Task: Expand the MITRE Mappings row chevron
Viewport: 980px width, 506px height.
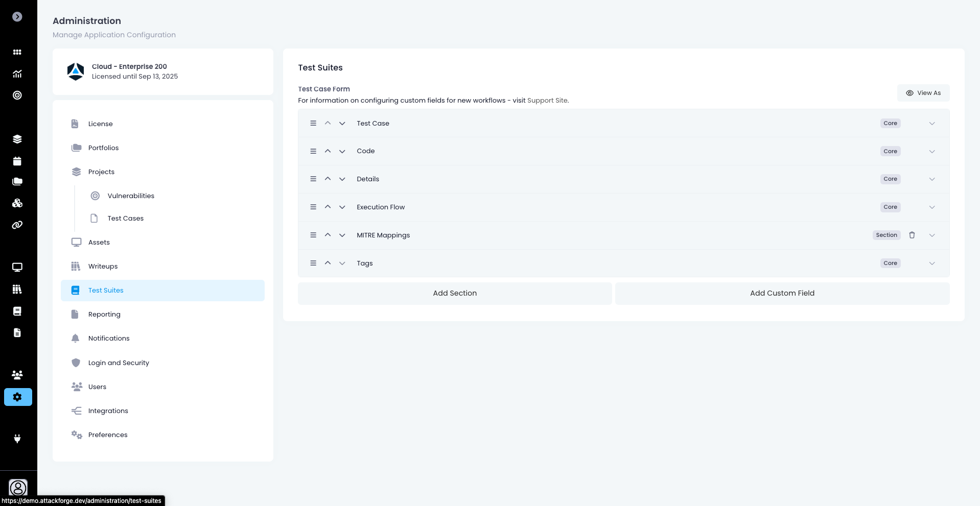Action: (x=931, y=235)
